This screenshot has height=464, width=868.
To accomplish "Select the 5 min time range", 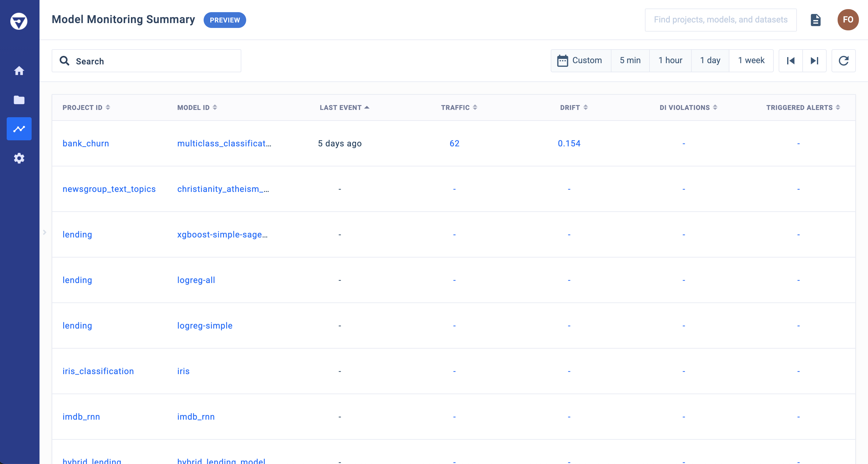I will pos(630,61).
